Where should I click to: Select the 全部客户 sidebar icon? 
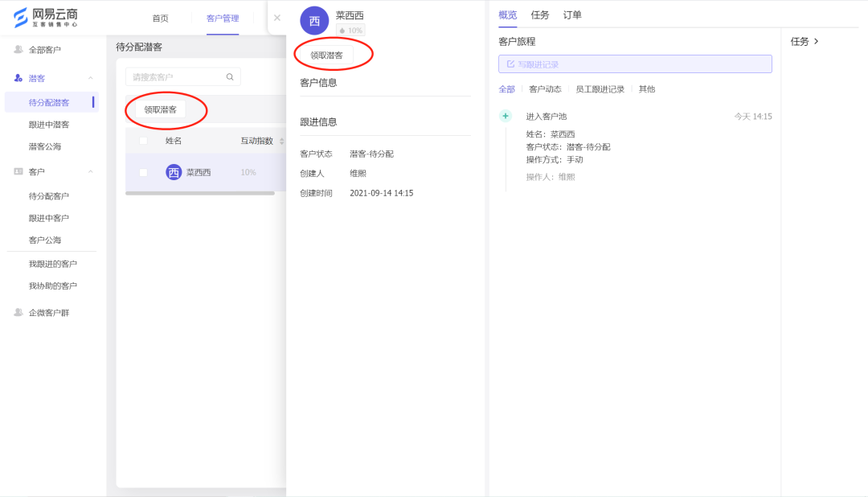tap(18, 49)
